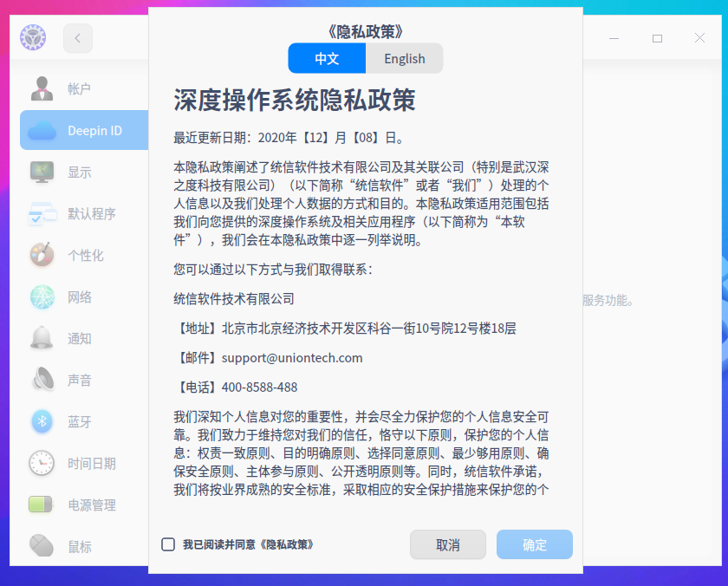The width and height of the screenshot is (728, 586).
Task: Select the 帐户 sidebar label
Action: pyautogui.click(x=79, y=88)
